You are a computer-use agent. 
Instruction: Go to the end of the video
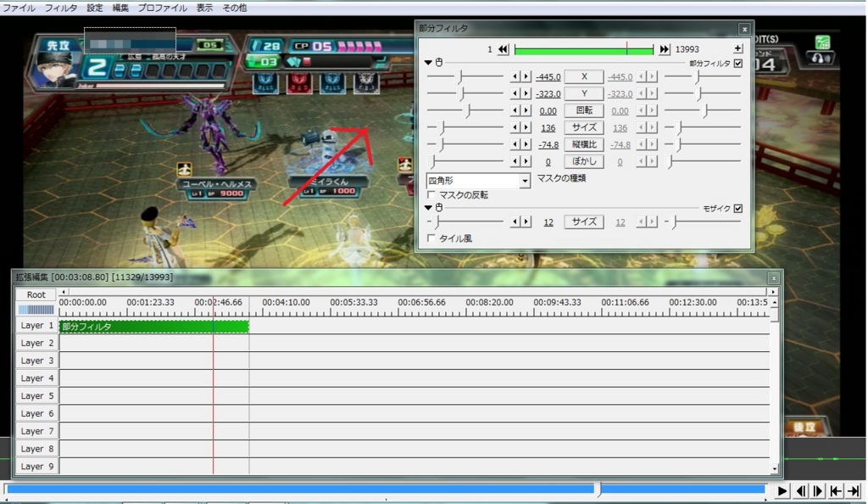click(854, 491)
